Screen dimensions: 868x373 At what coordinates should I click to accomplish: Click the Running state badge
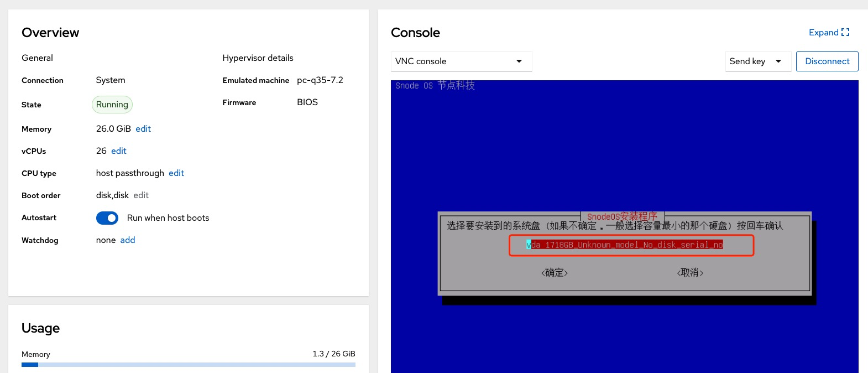[x=112, y=105]
